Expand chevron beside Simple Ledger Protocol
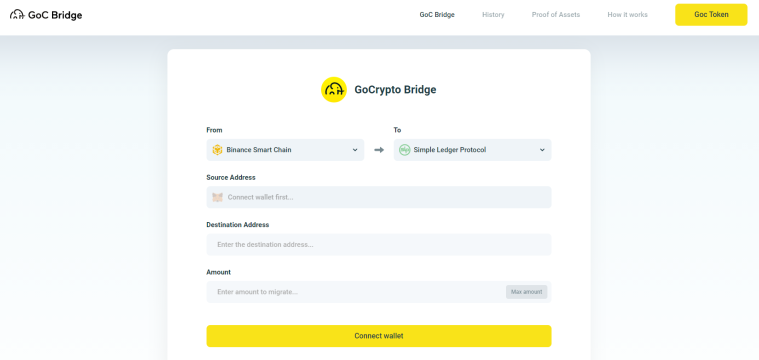Viewport: 759px width, 360px height. click(x=542, y=150)
